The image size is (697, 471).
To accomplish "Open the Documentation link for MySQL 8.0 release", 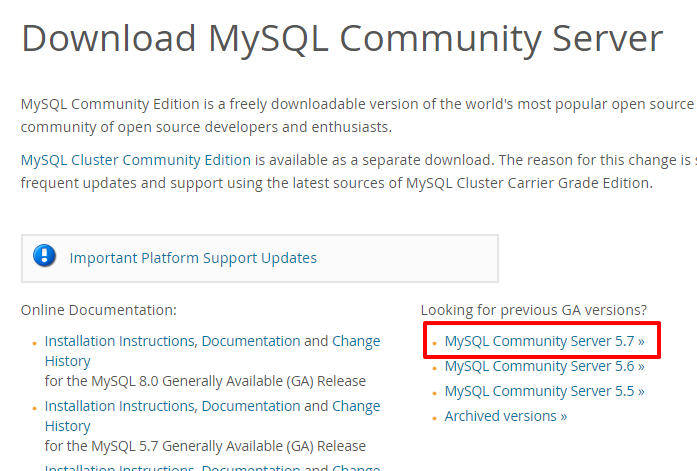I will tap(251, 341).
